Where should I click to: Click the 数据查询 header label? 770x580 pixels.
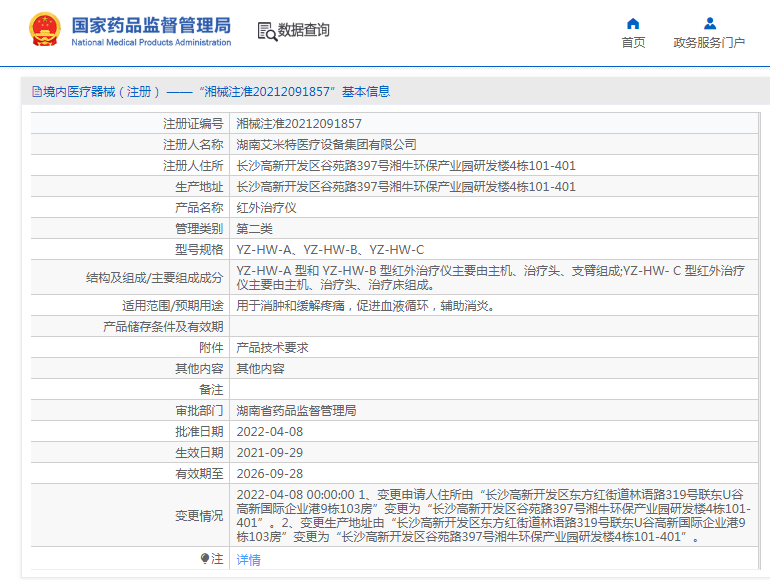[303, 30]
